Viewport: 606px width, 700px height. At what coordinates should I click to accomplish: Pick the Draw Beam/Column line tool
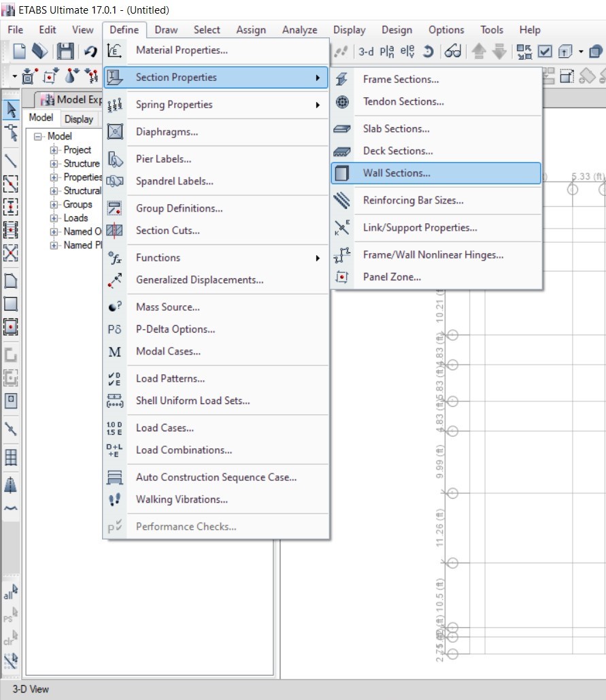click(x=11, y=161)
